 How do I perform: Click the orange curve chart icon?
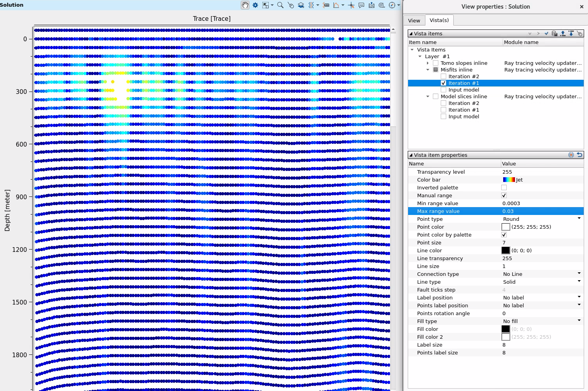click(336, 5)
